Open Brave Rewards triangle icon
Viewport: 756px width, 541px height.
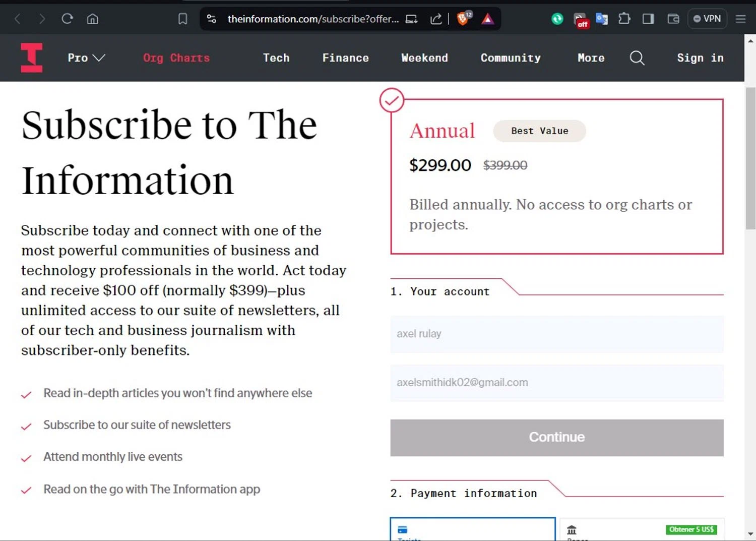pos(487,19)
